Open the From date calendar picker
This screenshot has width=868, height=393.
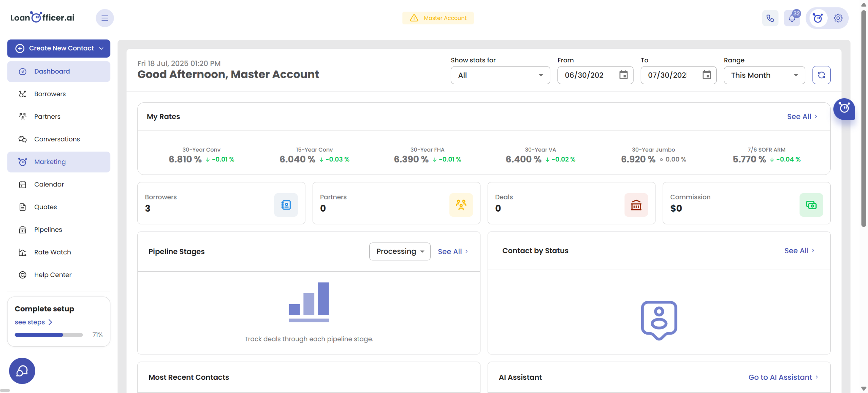(x=623, y=75)
